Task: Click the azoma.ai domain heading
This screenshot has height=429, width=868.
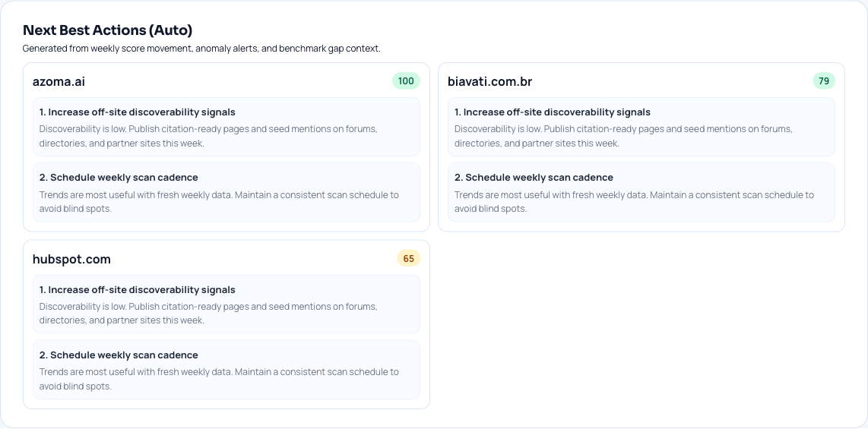Action: [59, 81]
